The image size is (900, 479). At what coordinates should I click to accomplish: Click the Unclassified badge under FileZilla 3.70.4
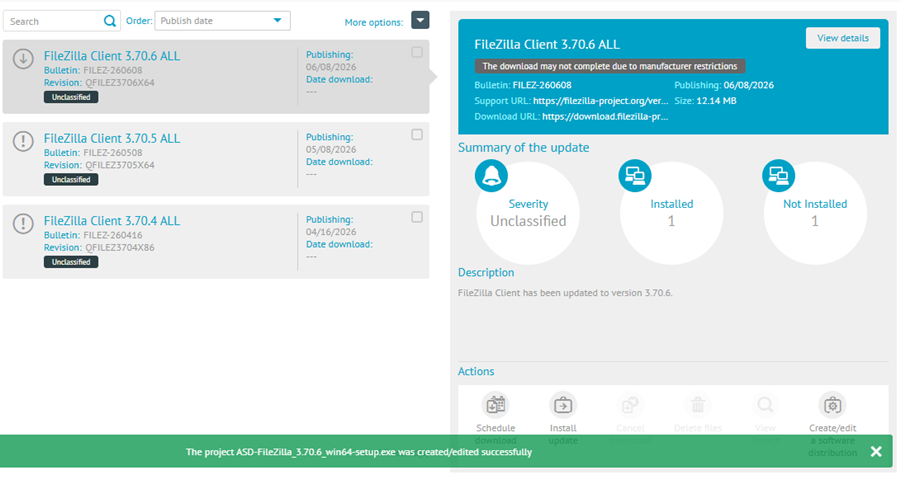pos(71,262)
